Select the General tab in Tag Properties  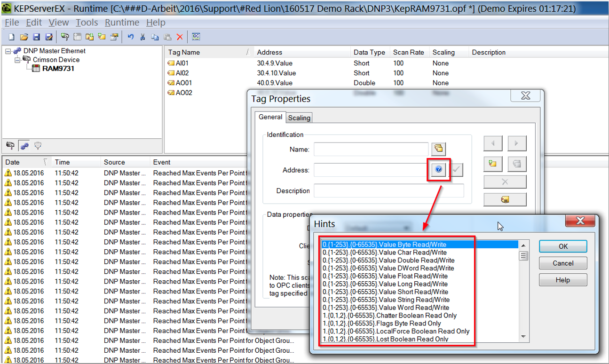click(x=270, y=117)
